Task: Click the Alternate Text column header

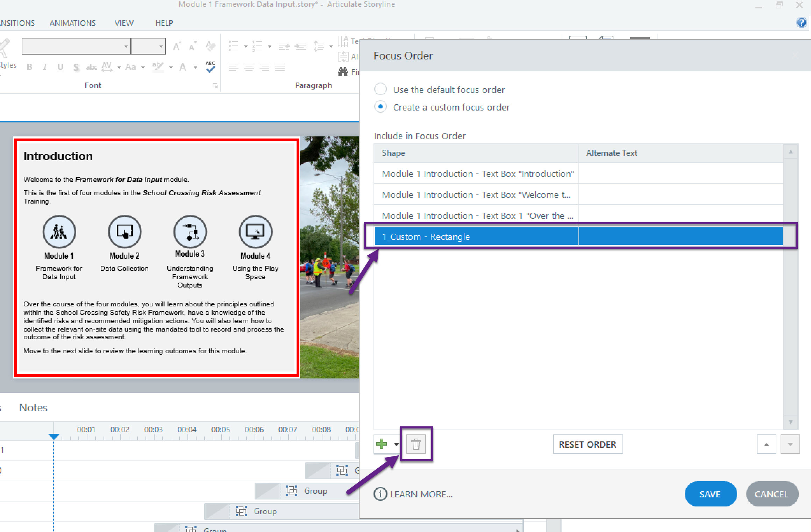Action: (x=681, y=153)
